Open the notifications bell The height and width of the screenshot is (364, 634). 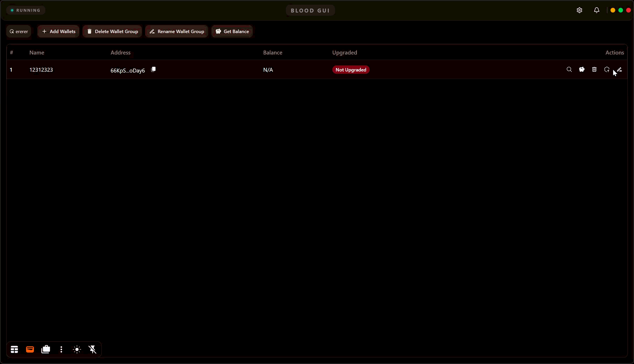pyautogui.click(x=596, y=10)
